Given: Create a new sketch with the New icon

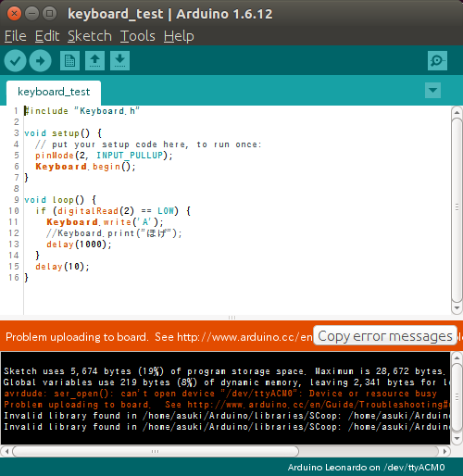Looking at the screenshot, I should point(69,60).
